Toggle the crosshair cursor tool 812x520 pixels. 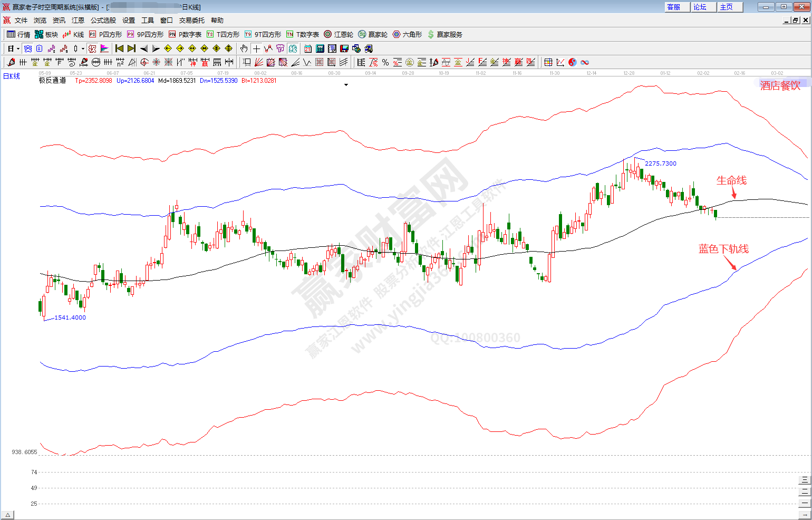click(256, 49)
